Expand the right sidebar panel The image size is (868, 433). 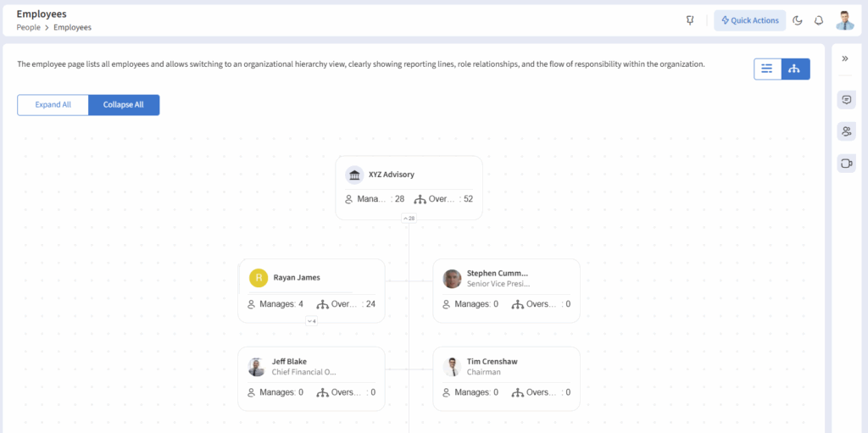pyautogui.click(x=845, y=58)
